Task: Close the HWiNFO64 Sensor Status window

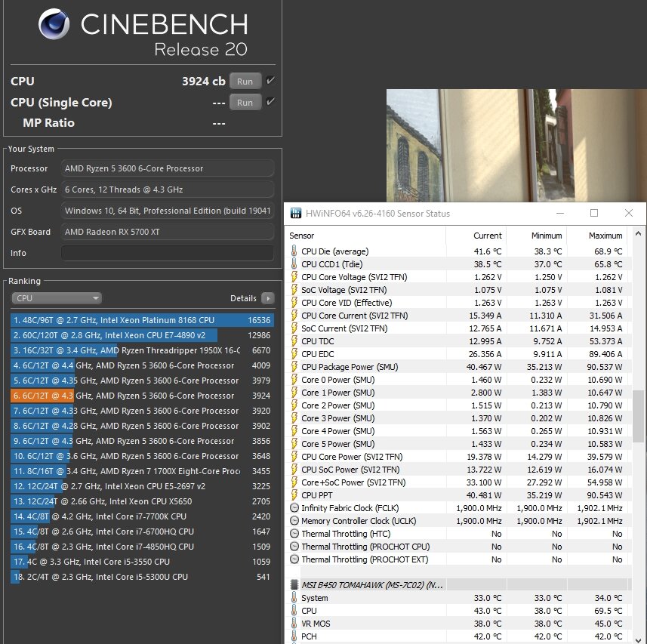Action: click(629, 214)
